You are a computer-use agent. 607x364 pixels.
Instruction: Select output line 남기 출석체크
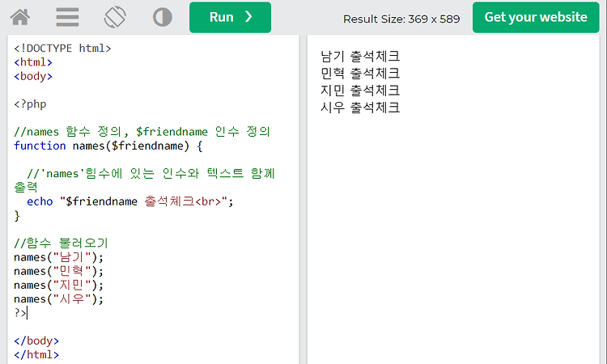point(360,57)
